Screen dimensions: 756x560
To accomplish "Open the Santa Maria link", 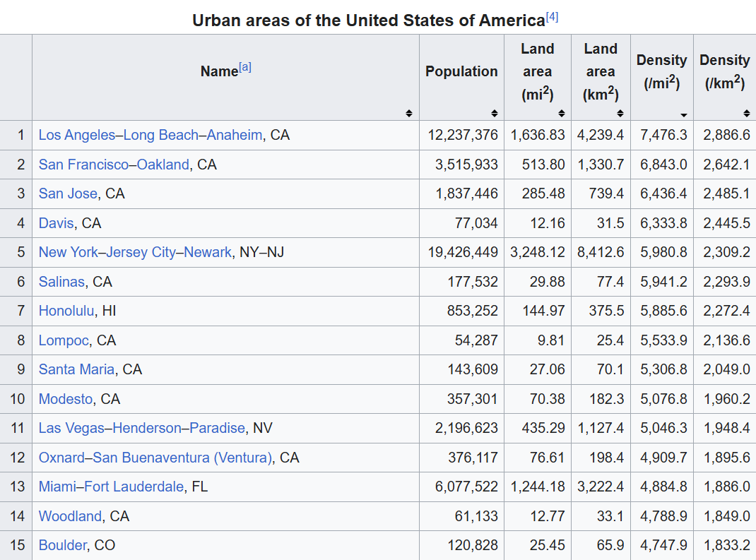I will (x=77, y=369).
